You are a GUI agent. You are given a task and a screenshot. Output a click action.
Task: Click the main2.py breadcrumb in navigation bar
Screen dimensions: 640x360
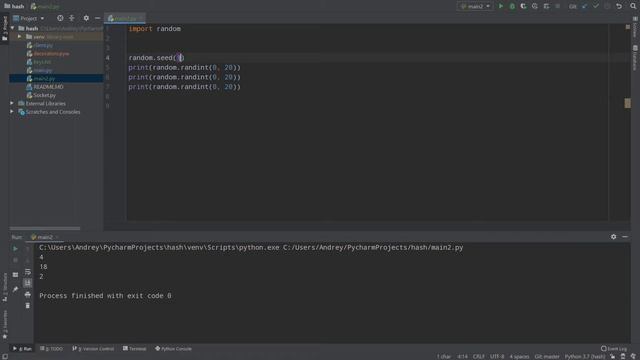(45, 6)
